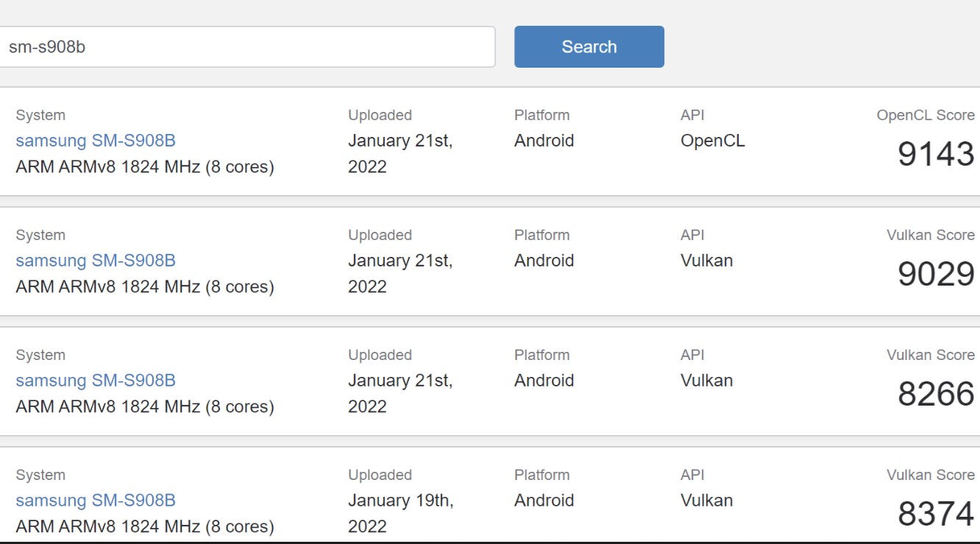Click the Vulkan Score label above 8266
Screen dimensions: 980x544
pyautogui.click(x=930, y=356)
